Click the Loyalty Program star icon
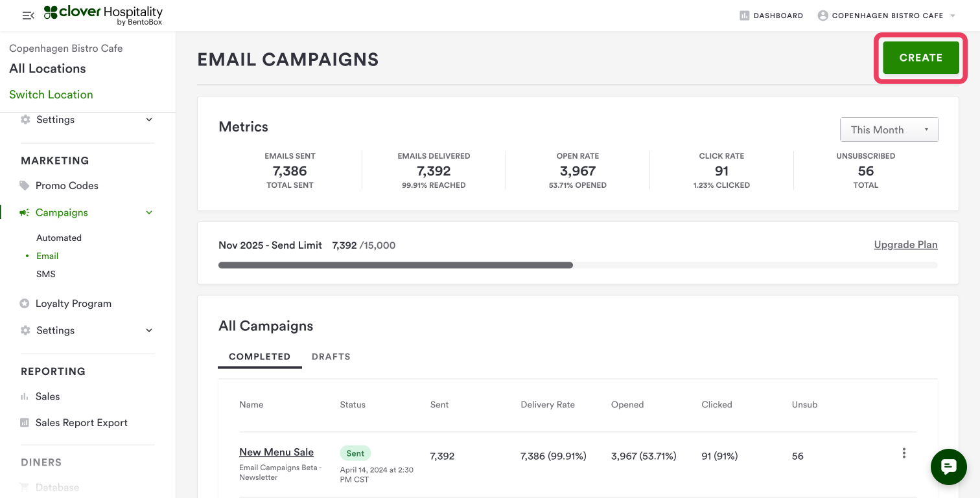This screenshot has height=498, width=980. point(25,304)
